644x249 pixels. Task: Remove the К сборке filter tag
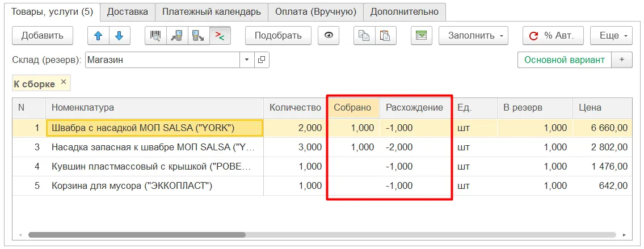pyautogui.click(x=63, y=82)
